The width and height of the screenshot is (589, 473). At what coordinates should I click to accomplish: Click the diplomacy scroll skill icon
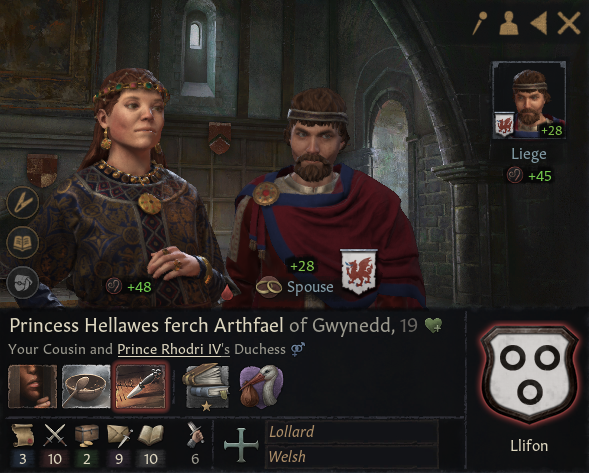click(x=23, y=435)
